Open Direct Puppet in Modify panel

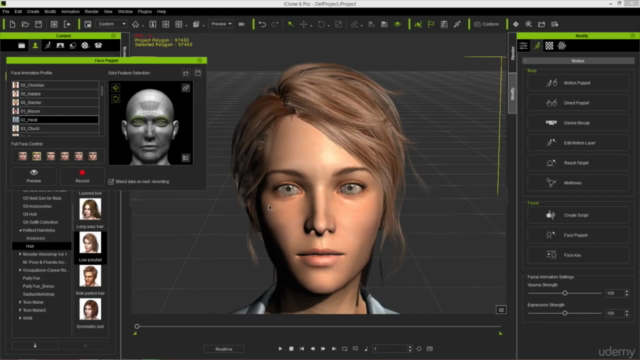578,103
